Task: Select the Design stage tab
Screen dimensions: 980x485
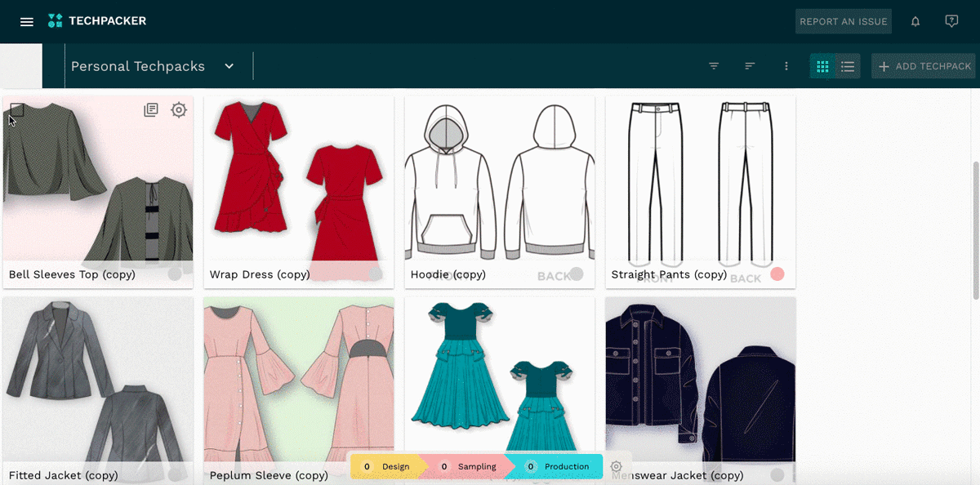Action: pyautogui.click(x=388, y=466)
